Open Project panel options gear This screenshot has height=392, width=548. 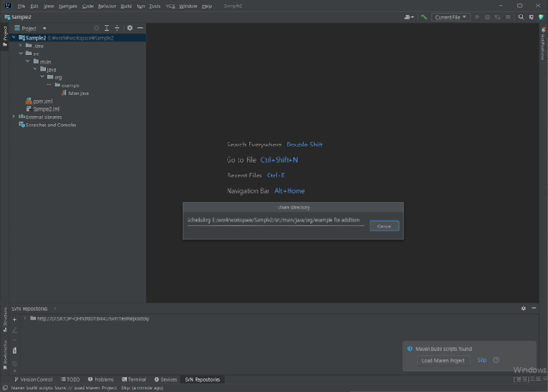(130, 28)
